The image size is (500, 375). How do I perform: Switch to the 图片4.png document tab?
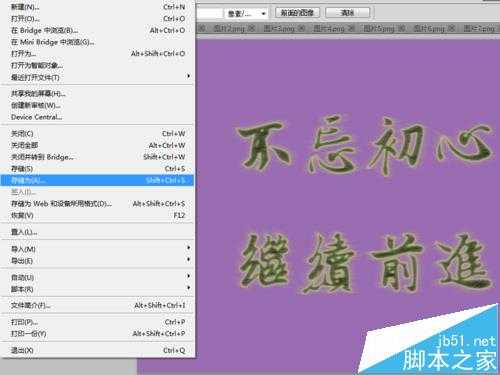point(329,29)
